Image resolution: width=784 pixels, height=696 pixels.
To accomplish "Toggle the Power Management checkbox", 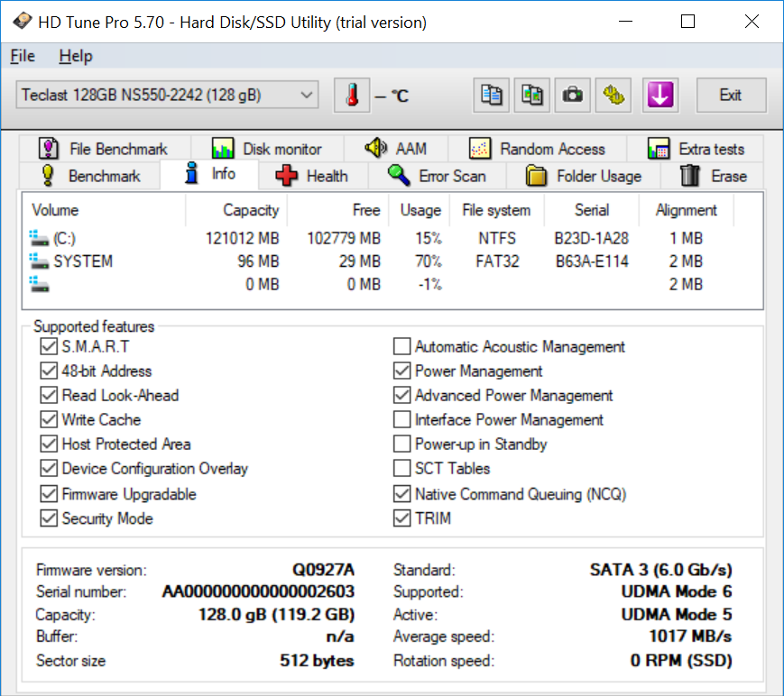I will [x=402, y=371].
